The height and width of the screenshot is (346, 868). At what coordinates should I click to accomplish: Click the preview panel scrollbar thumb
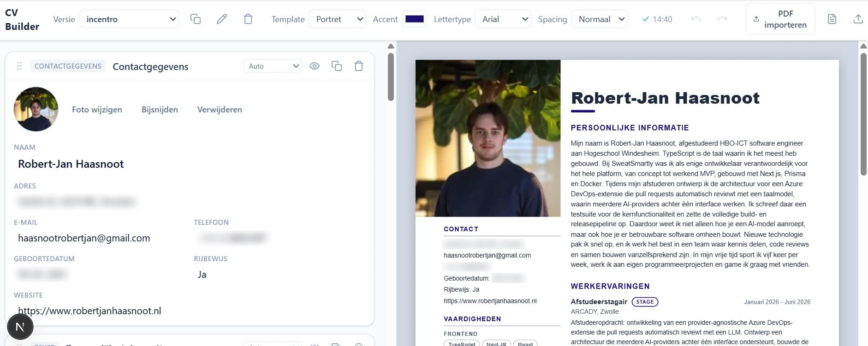[x=863, y=114]
